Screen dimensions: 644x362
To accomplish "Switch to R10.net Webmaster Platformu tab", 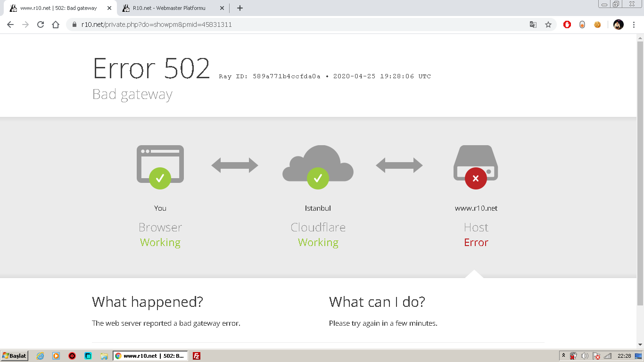I will point(173,8).
